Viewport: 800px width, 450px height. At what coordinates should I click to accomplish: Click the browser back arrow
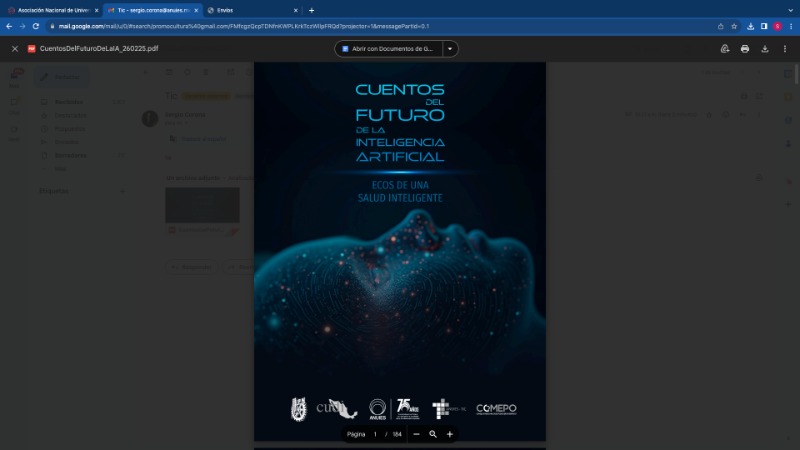click(x=9, y=26)
